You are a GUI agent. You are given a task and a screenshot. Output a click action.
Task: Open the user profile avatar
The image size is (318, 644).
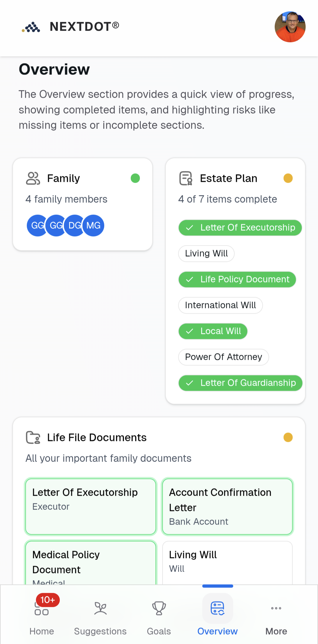tap(290, 27)
